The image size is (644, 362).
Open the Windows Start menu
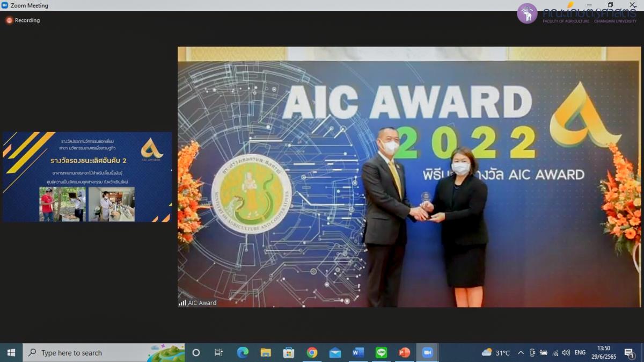(x=11, y=353)
